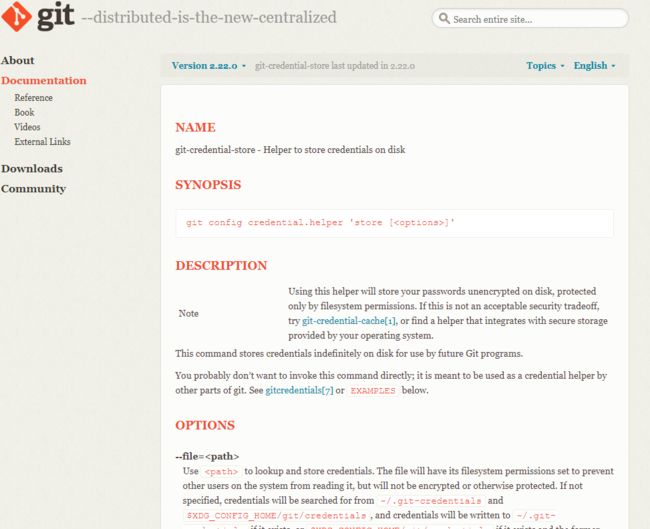Go to Reference in sidebar
The image size is (650, 529).
[34, 98]
